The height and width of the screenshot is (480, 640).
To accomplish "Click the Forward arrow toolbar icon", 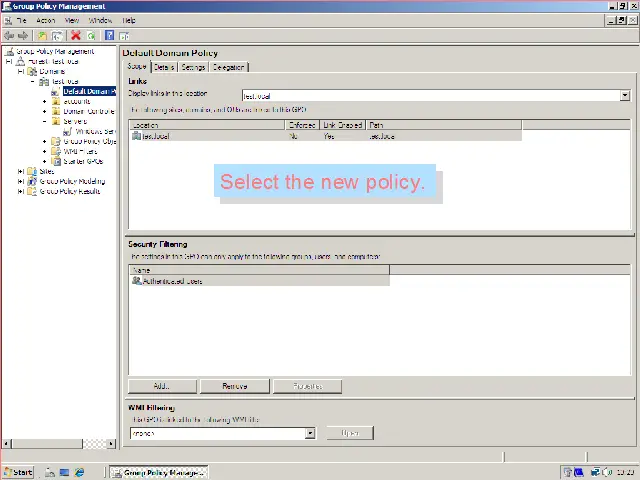I will tap(23, 36).
